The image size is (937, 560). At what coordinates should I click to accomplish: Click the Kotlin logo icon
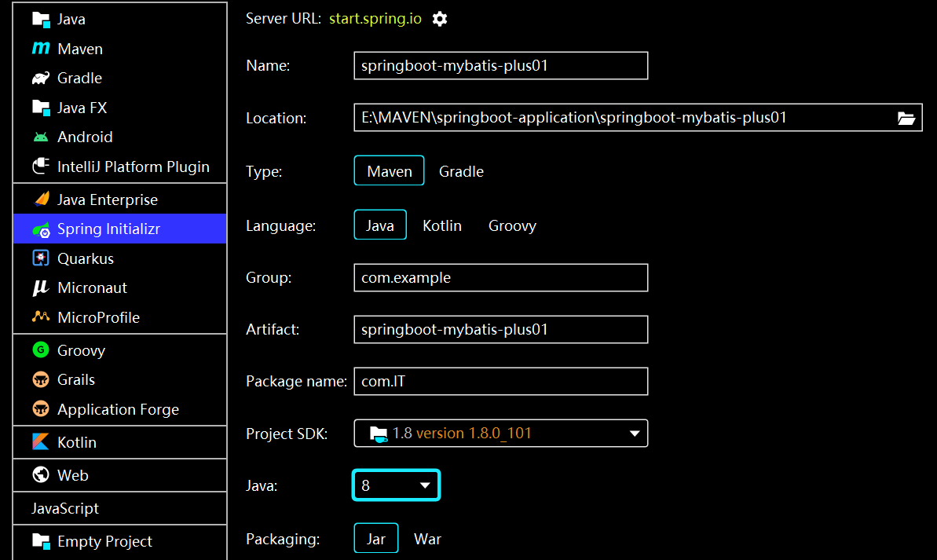(41, 441)
